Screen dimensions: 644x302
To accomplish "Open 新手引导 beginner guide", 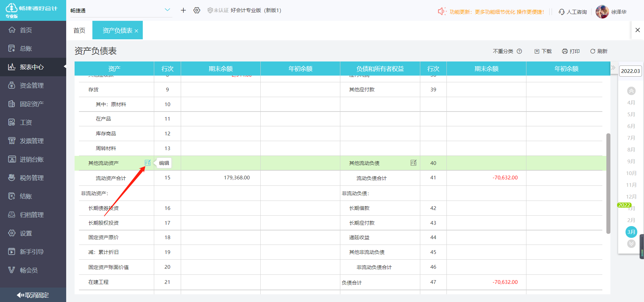I will 33,252.
